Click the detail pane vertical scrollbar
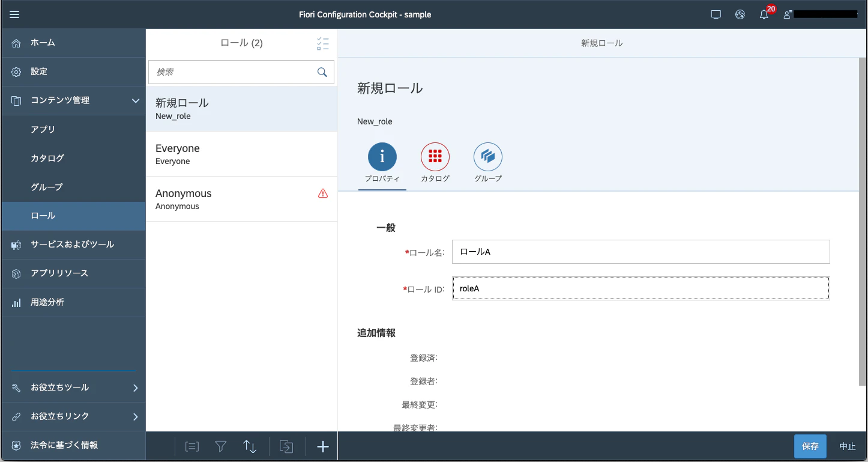868x462 pixels. [x=863, y=221]
